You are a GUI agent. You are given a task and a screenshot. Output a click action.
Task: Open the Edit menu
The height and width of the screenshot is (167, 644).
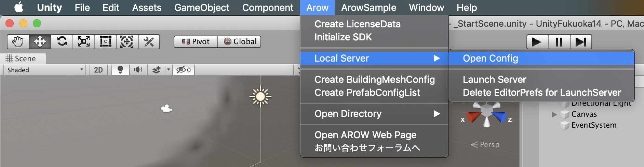pos(111,8)
